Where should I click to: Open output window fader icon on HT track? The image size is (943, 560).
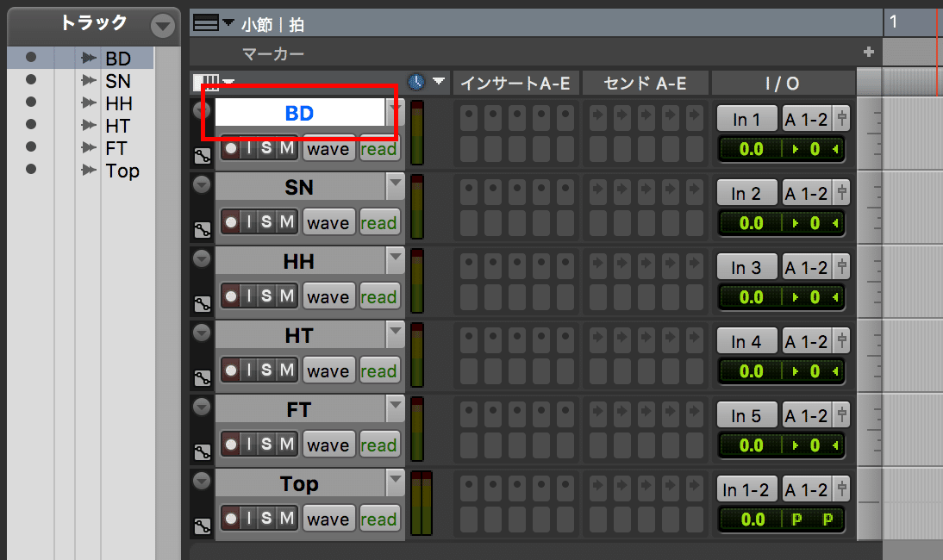click(842, 340)
